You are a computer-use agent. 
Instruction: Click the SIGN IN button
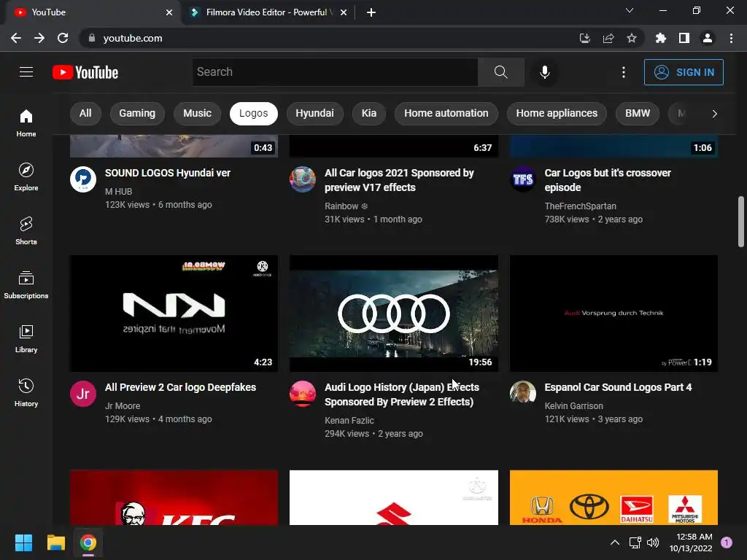[x=684, y=72]
